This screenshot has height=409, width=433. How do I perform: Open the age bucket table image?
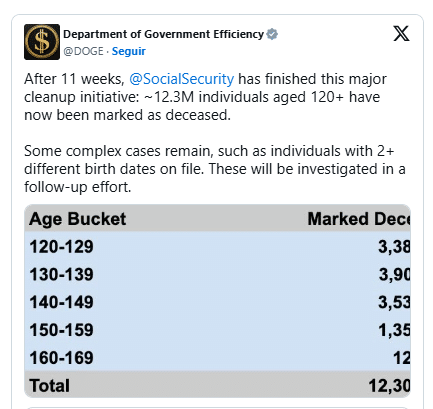[218, 301]
